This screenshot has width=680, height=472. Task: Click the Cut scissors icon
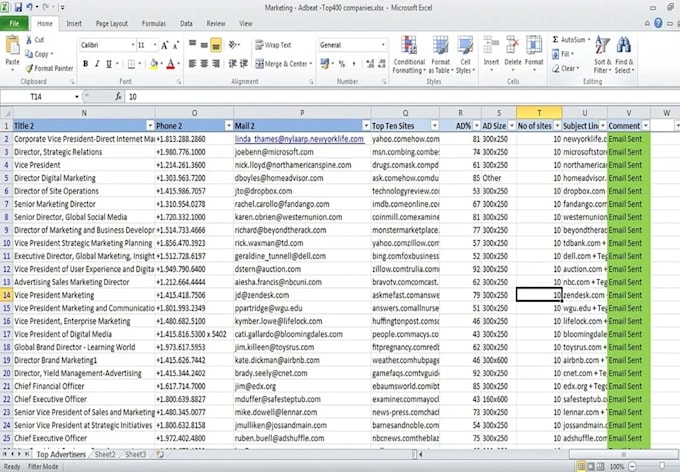point(29,40)
